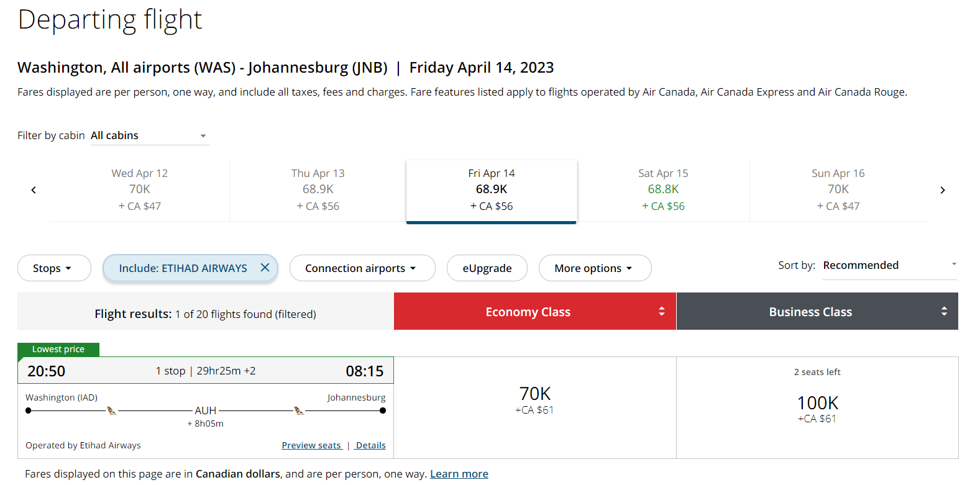
Task: Open the Stops filter dropdown
Action: (x=54, y=268)
